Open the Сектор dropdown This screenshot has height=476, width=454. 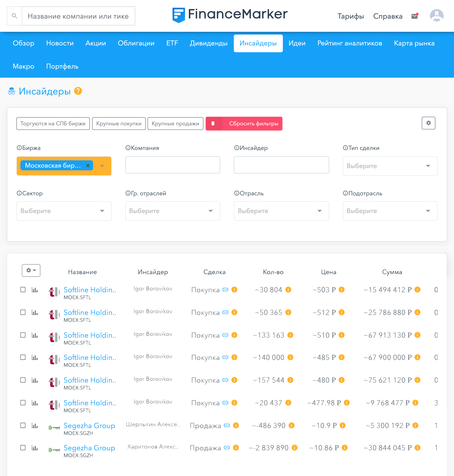point(64,211)
